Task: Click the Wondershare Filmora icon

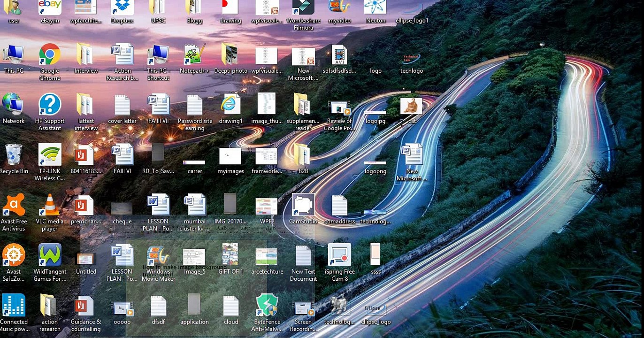Action: [303, 8]
